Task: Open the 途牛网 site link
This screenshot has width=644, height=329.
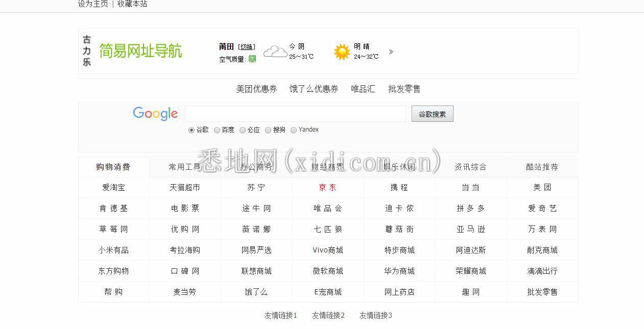Action: coord(256,209)
